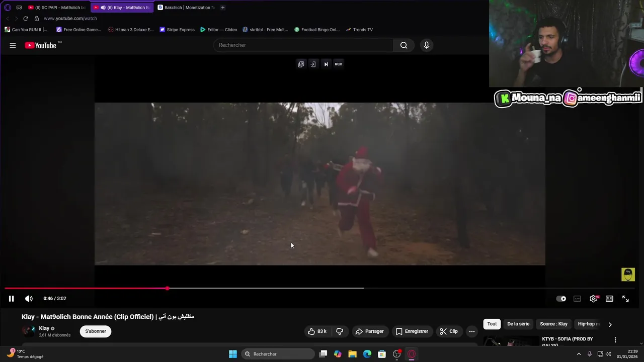Image resolution: width=644 pixels, height=362 pixels.
Task: Expand chips with right chevron arrow
Action: click(x=610, y=324)
